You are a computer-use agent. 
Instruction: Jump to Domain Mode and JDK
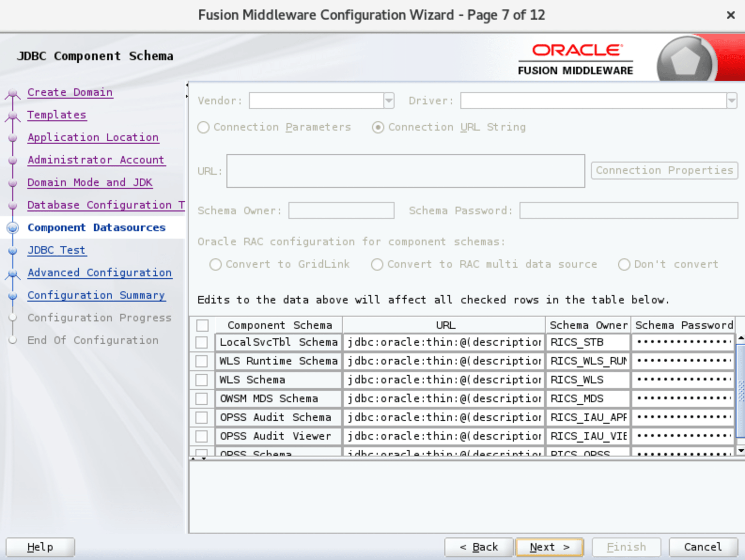click(x=90, y=182)
